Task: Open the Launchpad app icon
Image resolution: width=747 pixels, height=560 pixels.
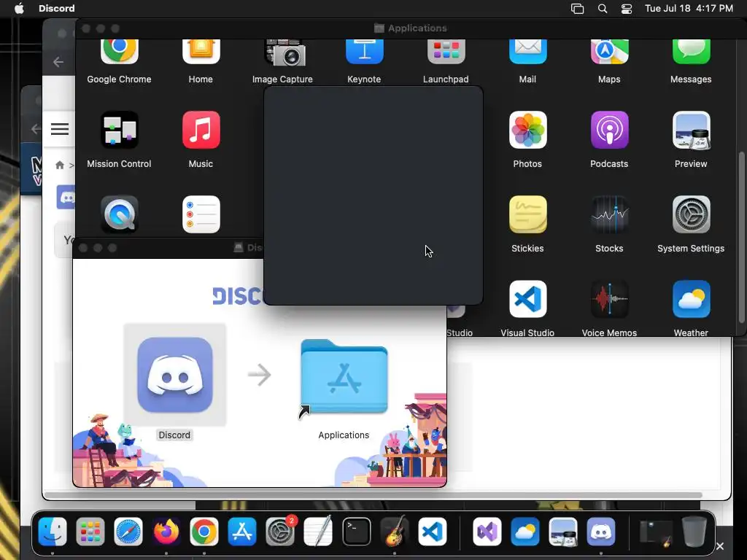Action: 446,52
